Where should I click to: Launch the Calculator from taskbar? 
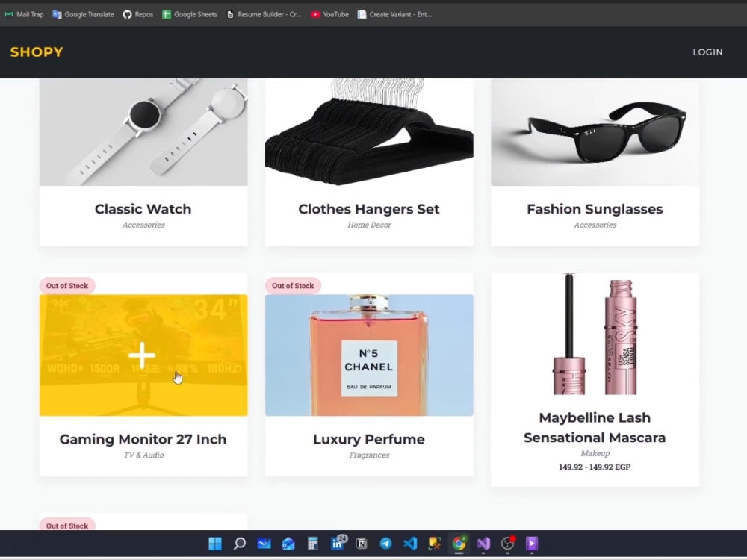[x=312, y=544]
